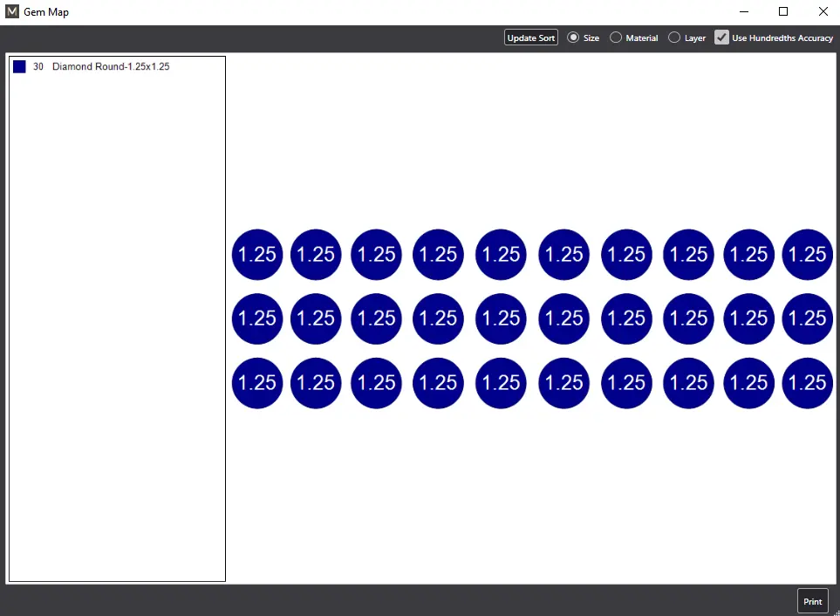
Task: Select the first gem in the top row
Action: pos(257,255)
